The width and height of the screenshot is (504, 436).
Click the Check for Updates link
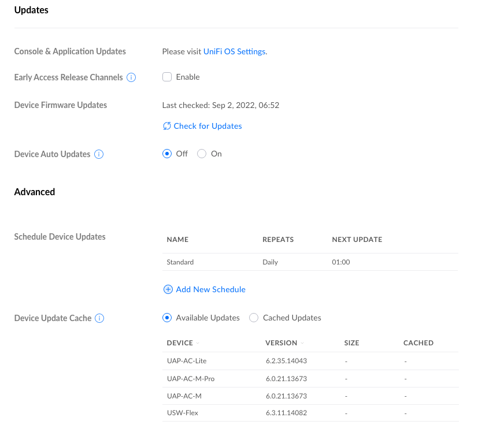(207, 126)
